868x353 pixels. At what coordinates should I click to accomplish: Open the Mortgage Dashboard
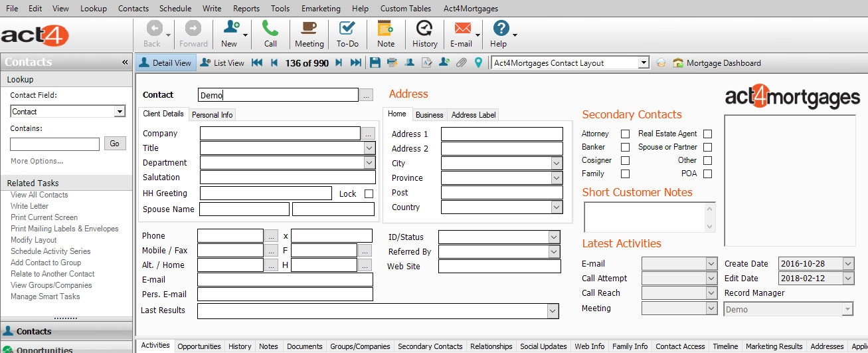click(x=717, y=63)
